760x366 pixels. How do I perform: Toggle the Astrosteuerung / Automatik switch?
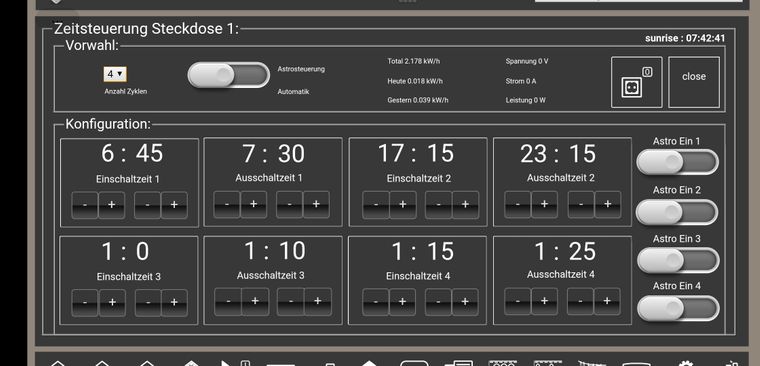click(228, 75)
